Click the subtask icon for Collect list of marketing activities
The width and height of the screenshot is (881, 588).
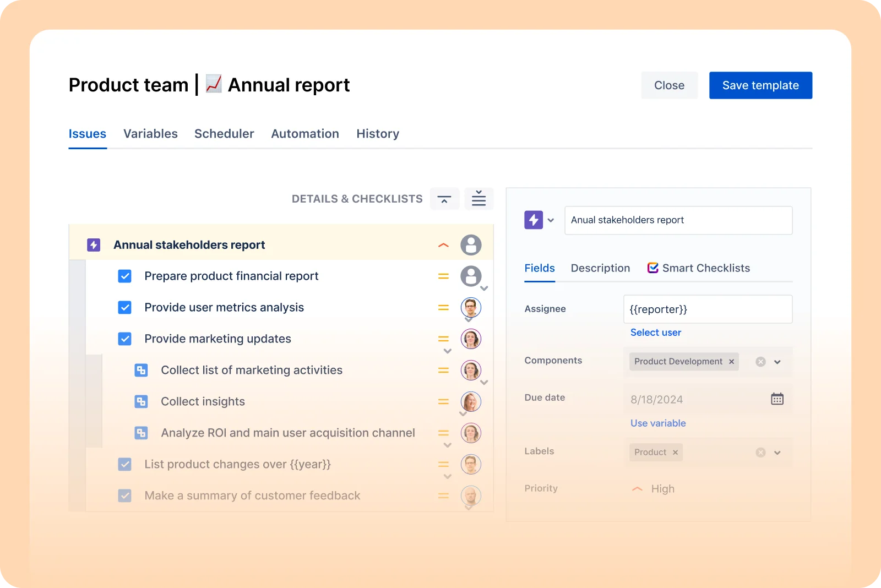click(x=141, y=370)
